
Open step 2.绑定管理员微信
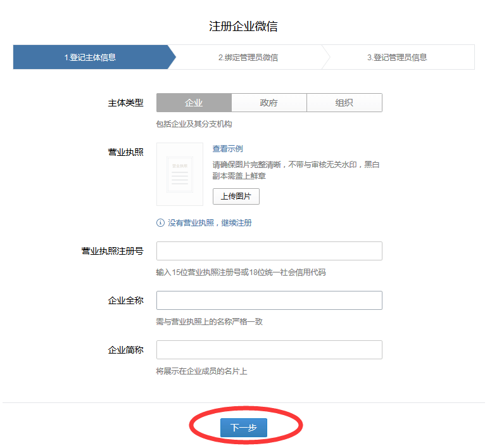pos(248,58)
